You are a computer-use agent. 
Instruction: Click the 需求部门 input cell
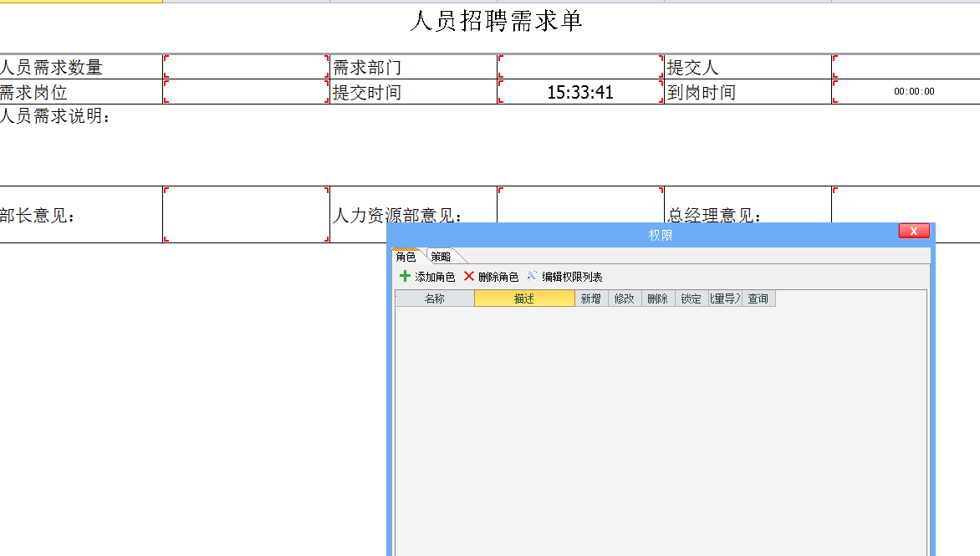pyautogui.click(x=580, y=67)
